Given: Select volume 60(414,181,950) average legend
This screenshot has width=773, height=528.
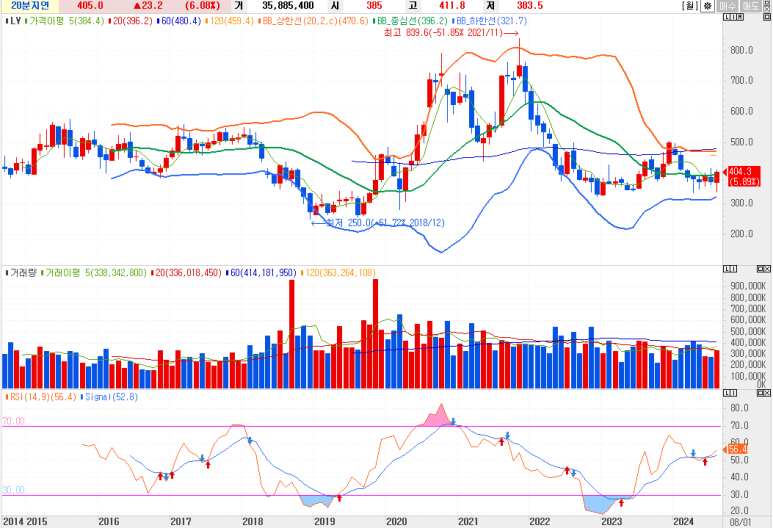Looking at the screenshot, I should pyautogui.click(x=261, y=273).
